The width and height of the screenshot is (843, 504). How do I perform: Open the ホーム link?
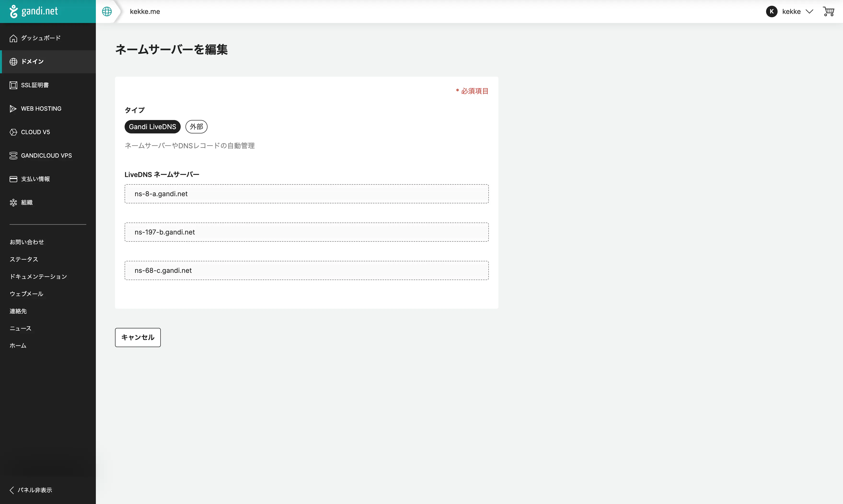(x=18, y=346)
